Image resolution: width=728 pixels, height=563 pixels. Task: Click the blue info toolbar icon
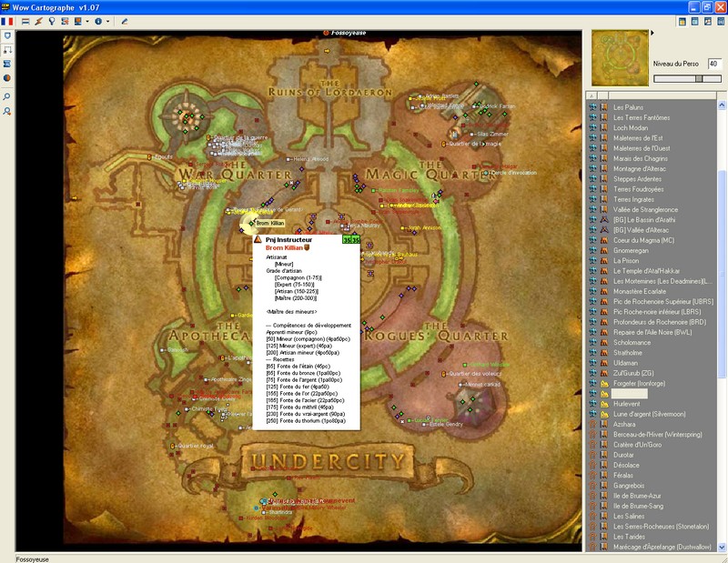pyautogui.click(x=98, y=21)
